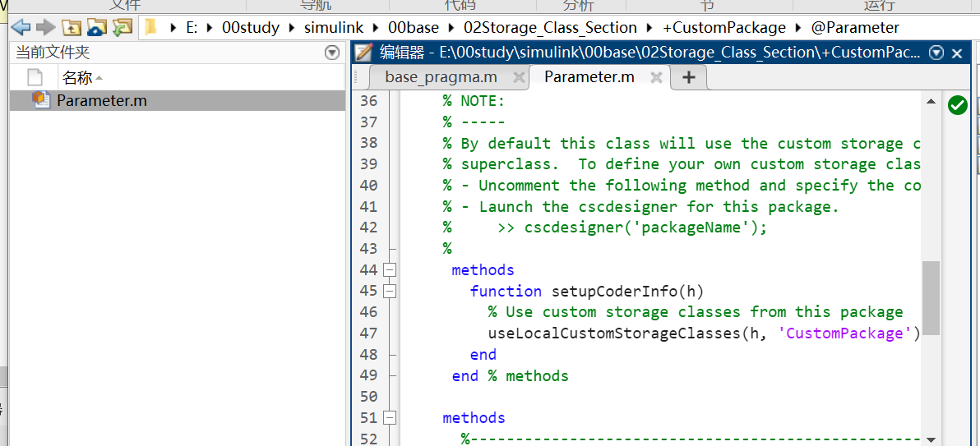Select Parameter.m in the Current Folder list
Image resolution: width=980 pixels, height=446 pixels.
coord(178,100)
